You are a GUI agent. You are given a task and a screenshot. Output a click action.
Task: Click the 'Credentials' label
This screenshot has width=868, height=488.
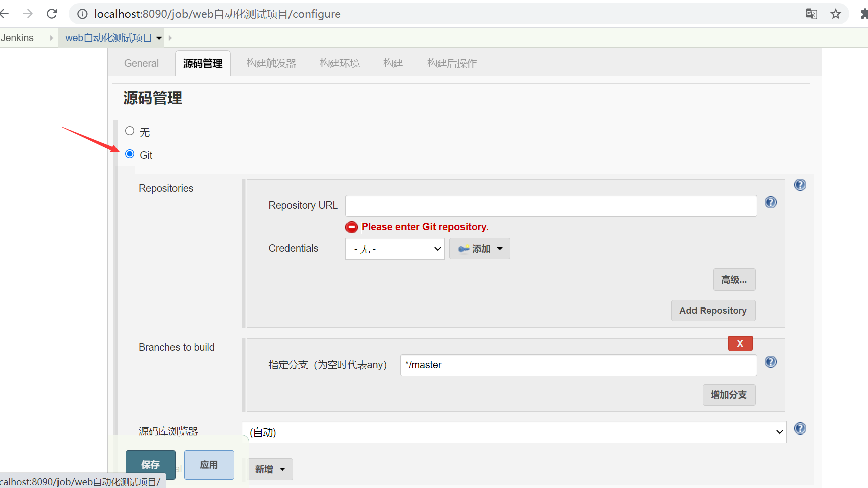(293, 248)
